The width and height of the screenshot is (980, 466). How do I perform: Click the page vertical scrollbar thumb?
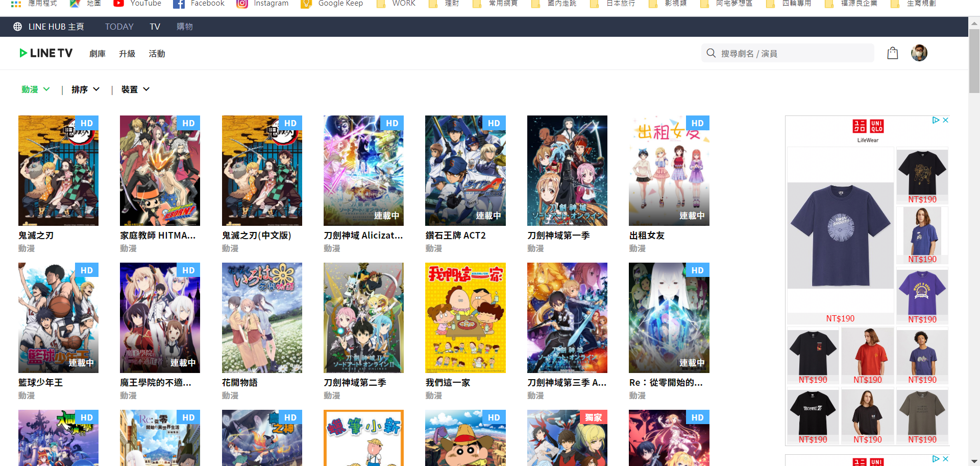974,61
